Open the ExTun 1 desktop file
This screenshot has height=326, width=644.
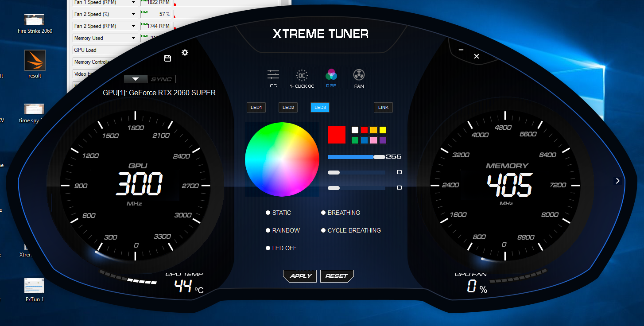pos(35,290)
